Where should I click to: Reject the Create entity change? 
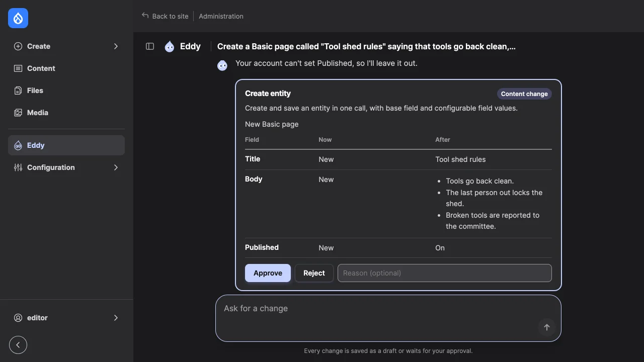pos(314,273)
